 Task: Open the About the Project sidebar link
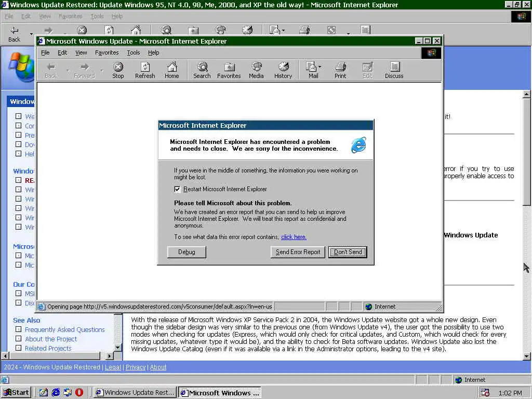51,339
